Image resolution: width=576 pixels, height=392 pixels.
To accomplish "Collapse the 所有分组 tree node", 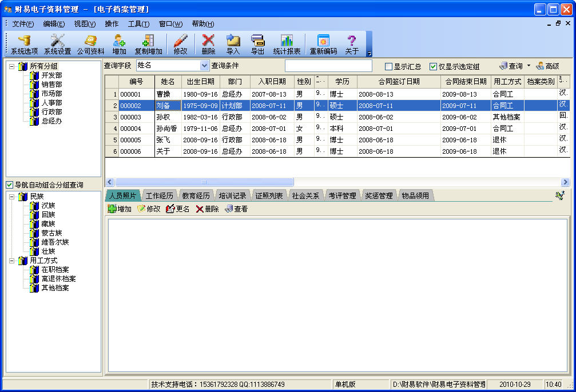I will pos(12,66).
